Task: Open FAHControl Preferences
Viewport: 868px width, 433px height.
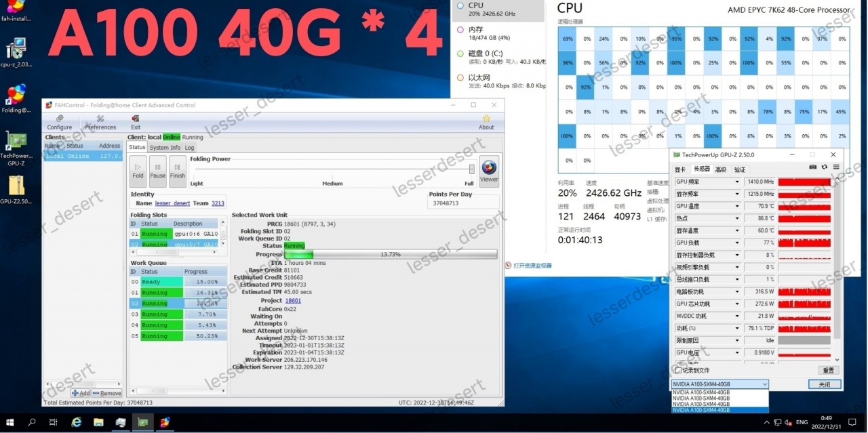Action: pyautogui.click(x=100, y=122)
